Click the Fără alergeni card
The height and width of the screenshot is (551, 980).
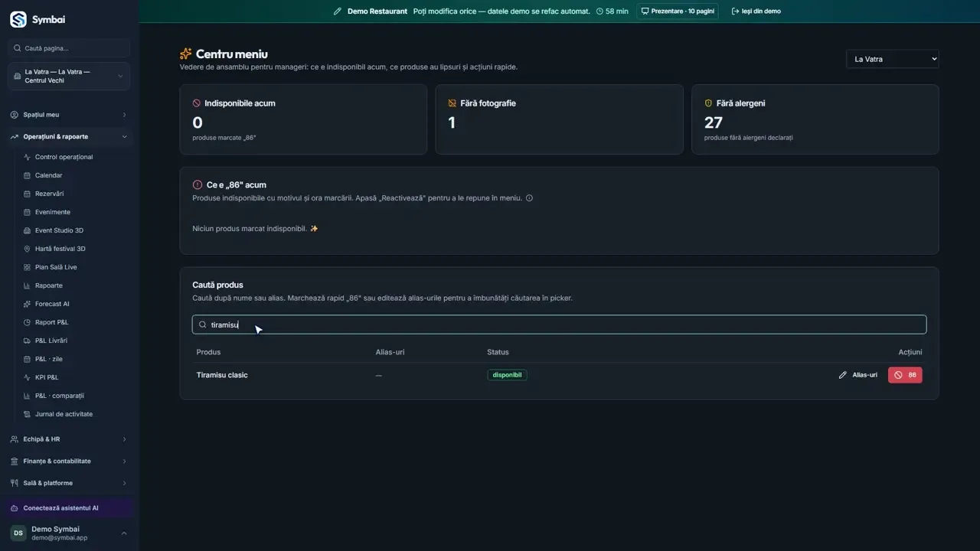pyautogui.click(x=815, y=119)
